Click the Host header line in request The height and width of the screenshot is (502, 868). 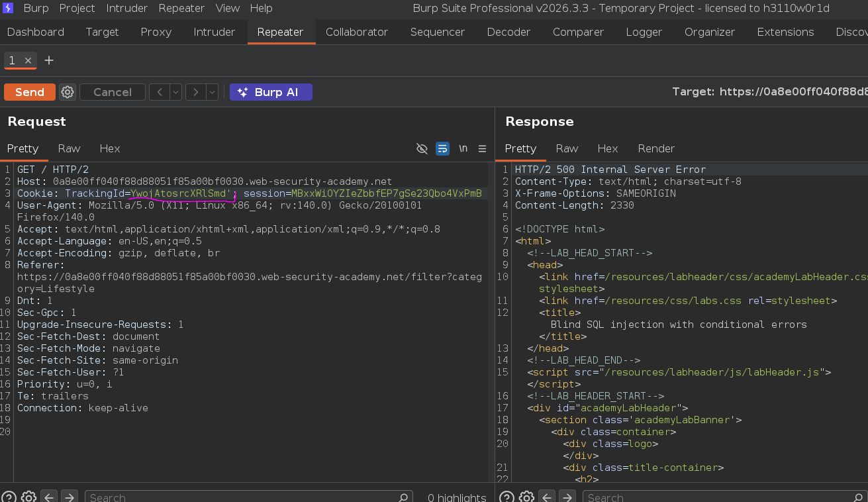tap(205, 181)
